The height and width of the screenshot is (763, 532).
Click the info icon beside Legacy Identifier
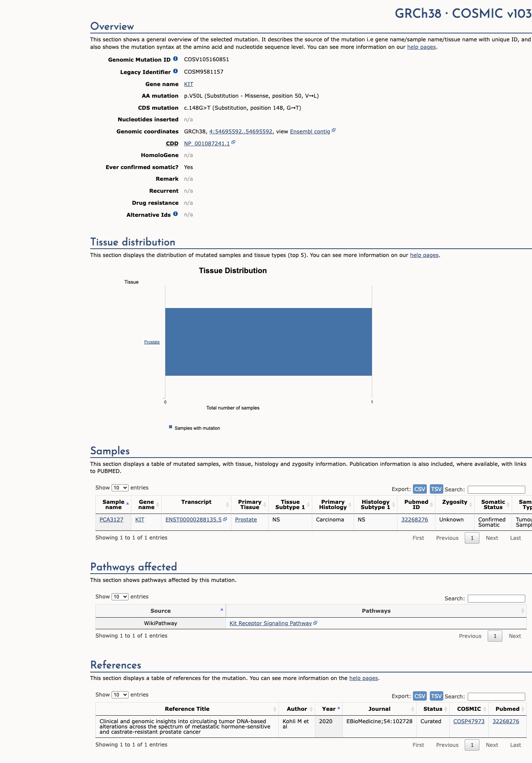tap(175, 71)
